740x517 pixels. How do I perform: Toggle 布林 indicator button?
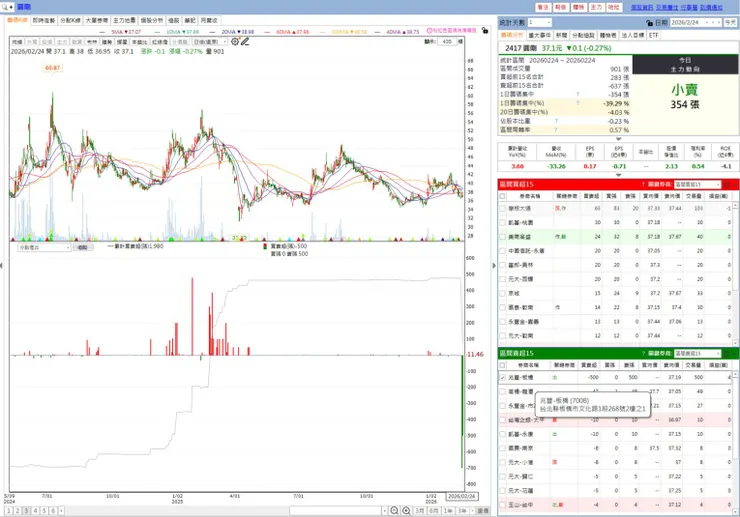pyautogui.click(x=92, y=42)
